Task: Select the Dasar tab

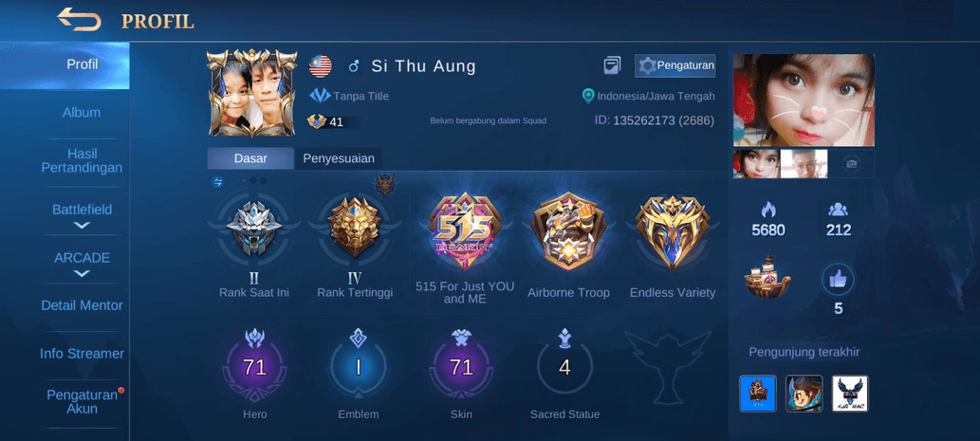Action: [250, 158]
